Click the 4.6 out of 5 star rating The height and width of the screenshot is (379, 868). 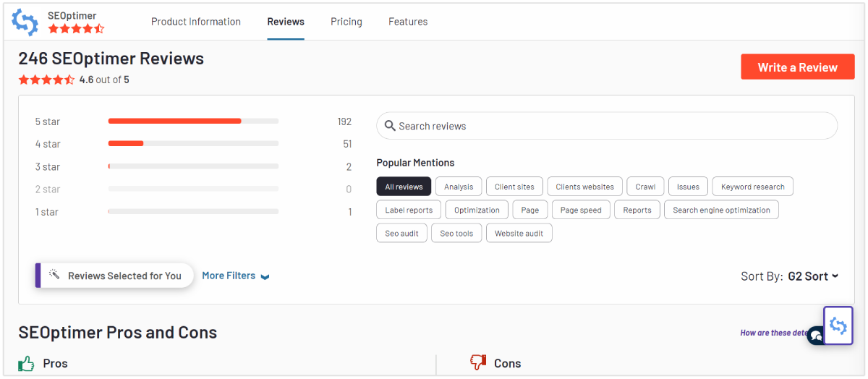click(46, 80)
